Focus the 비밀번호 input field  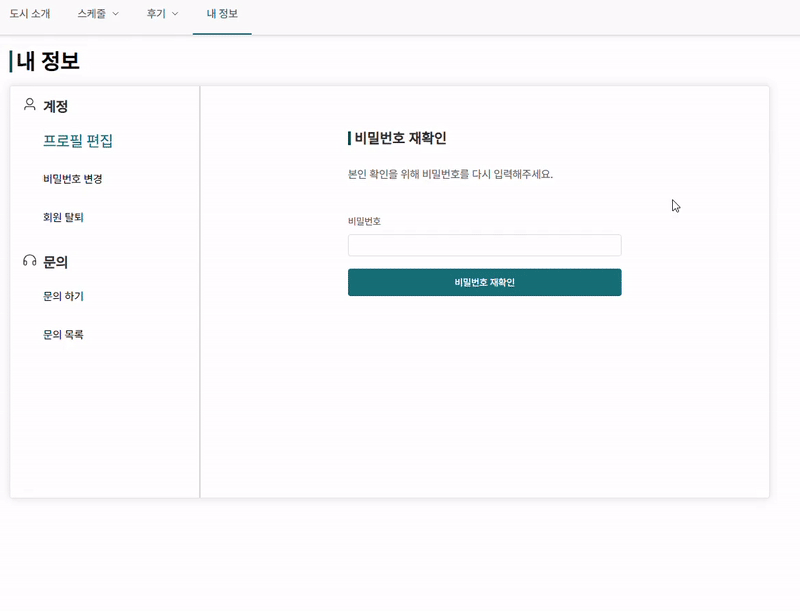[485, 245]
